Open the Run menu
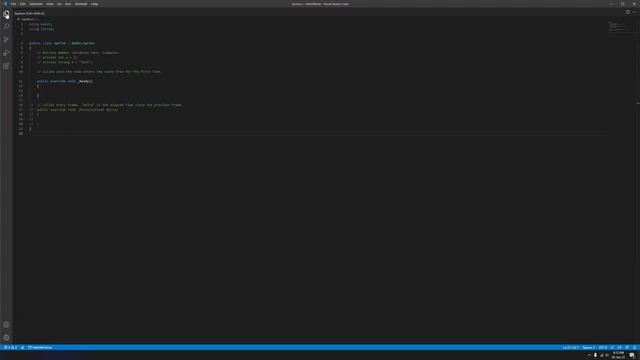640x360 pixels. [x=68, y=4]
